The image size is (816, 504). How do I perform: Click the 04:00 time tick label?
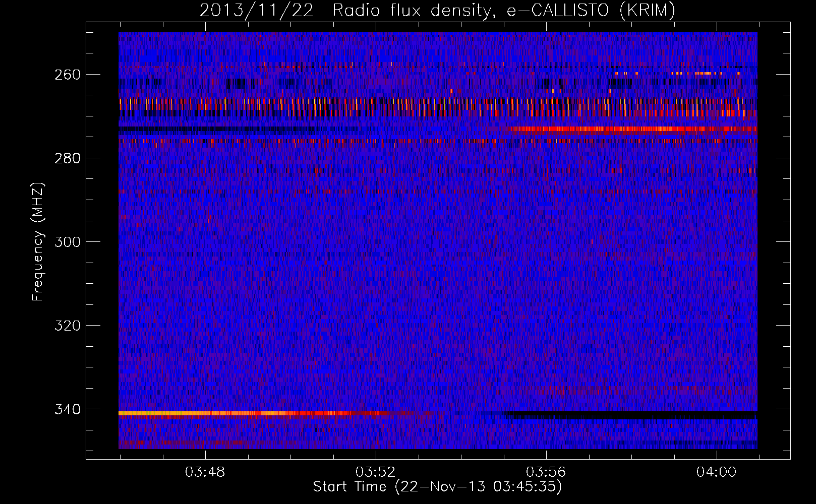click(x=717, y=472)
